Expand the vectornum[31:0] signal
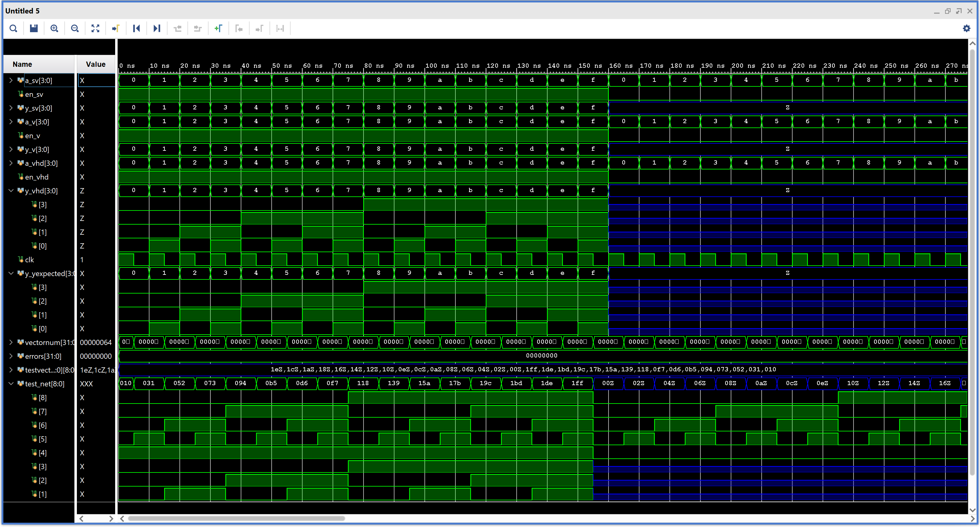The height and width of the screenshot is (527, 980). 11,343
